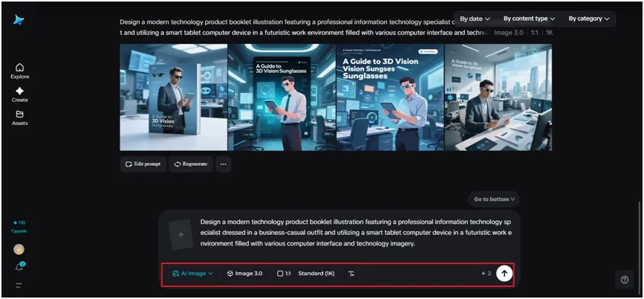This screenshot has height=299, width=644.
Task: Open notifications bell
Action: (x=19, y=267)
